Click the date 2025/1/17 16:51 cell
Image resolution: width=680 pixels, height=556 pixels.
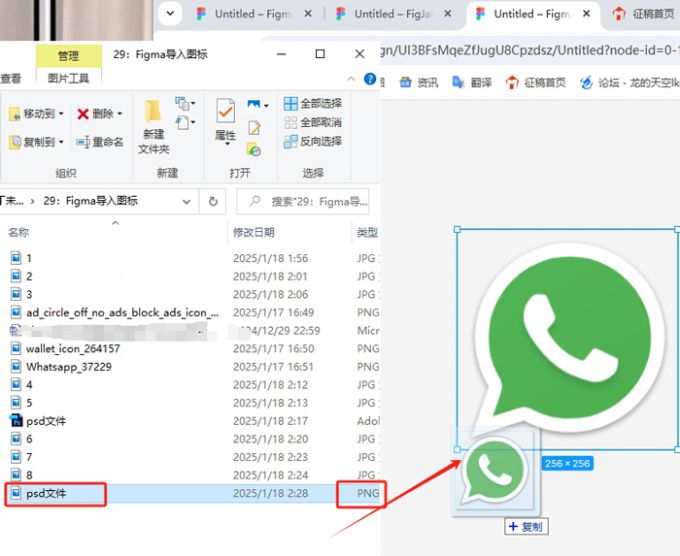click(x=273, y=367)
